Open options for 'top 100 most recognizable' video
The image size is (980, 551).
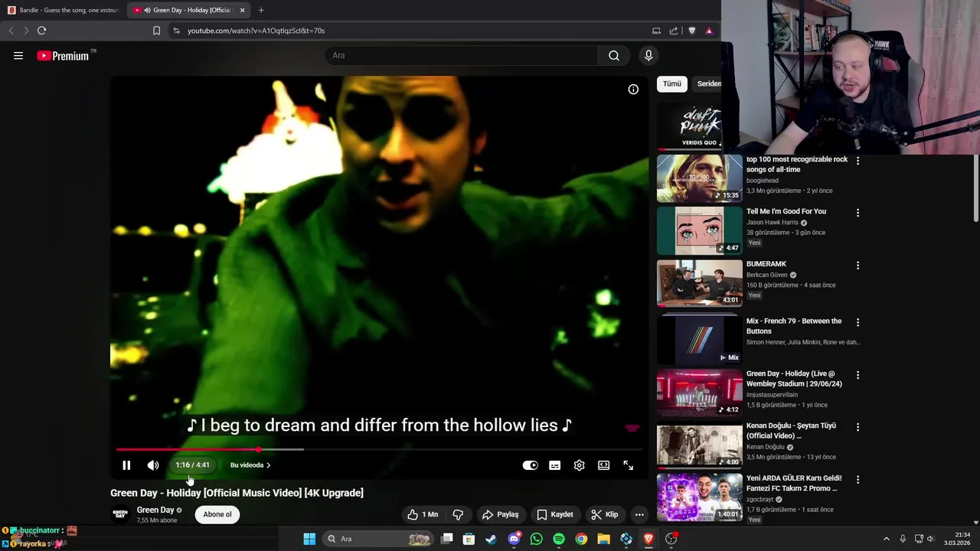[857, 161]
